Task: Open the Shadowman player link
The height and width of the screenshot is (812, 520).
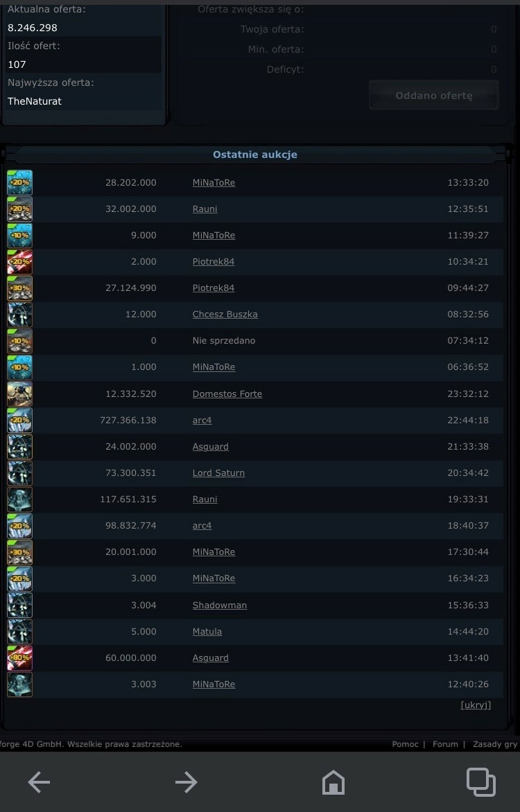Action: tap(220, 605)
